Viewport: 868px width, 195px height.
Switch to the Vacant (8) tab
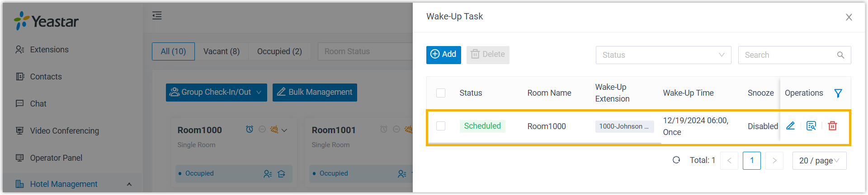(x=222, y=51)
